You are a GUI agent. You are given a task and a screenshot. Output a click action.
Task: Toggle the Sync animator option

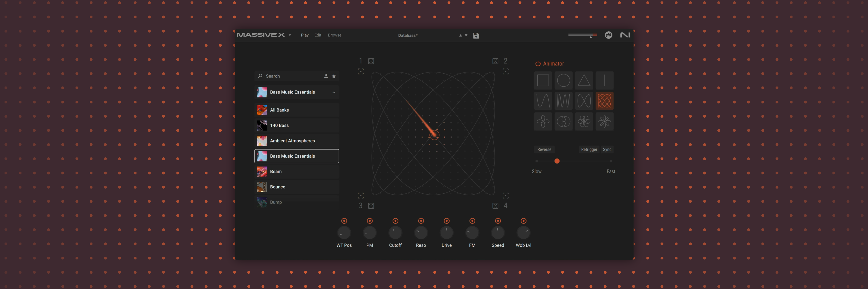click(607, 149)
